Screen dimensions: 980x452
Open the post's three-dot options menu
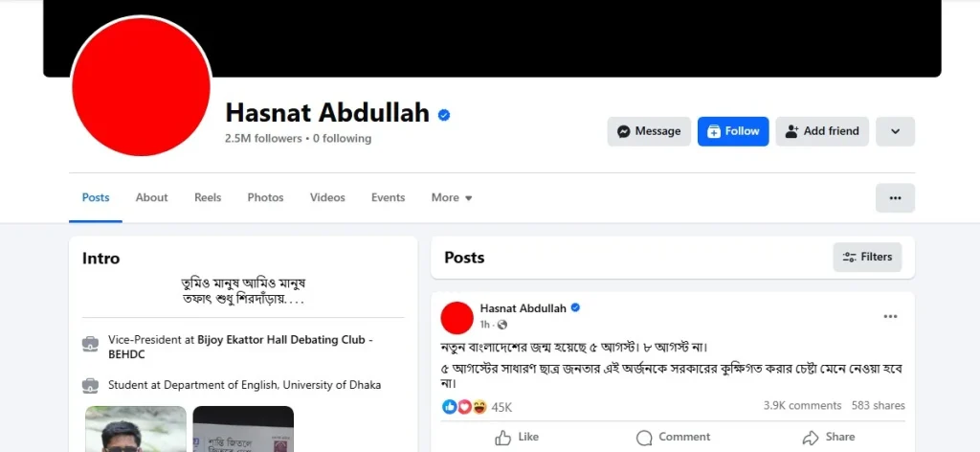tap(890, 316)
